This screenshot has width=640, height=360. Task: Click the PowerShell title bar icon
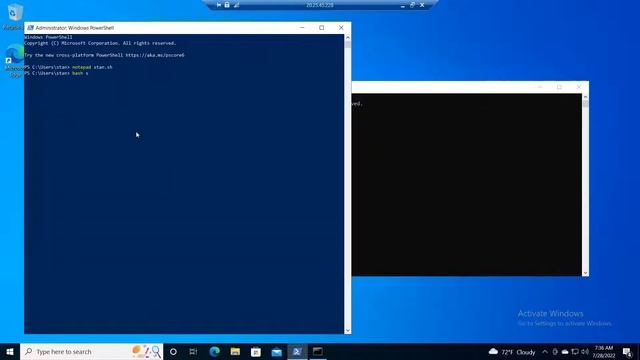point(30,28)
